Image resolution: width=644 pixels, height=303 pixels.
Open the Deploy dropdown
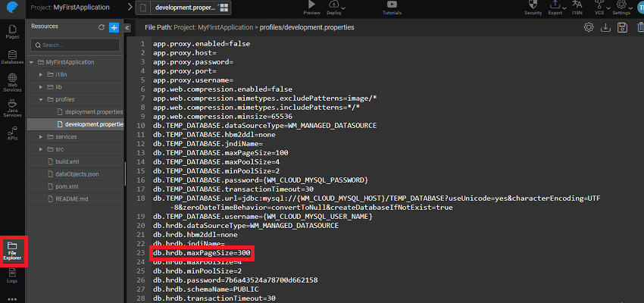(334, 9)
